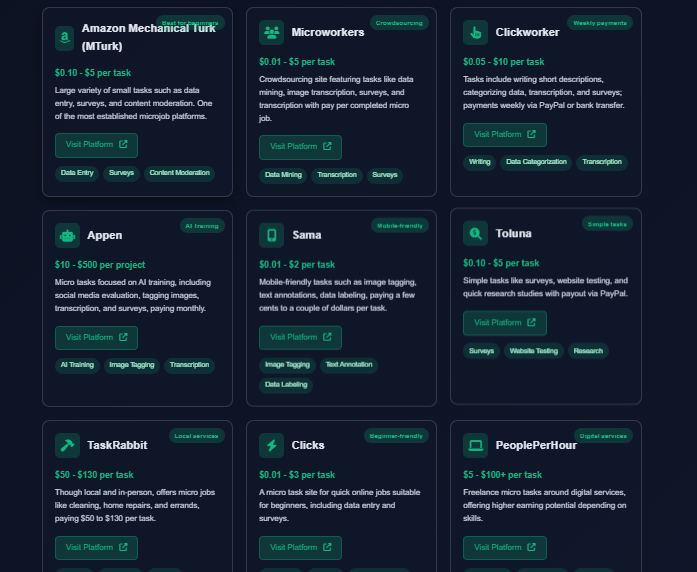Select Surveys tag on Toluna card
The image size is (697, 572).
pyautogui.click(x=481, y=351)
